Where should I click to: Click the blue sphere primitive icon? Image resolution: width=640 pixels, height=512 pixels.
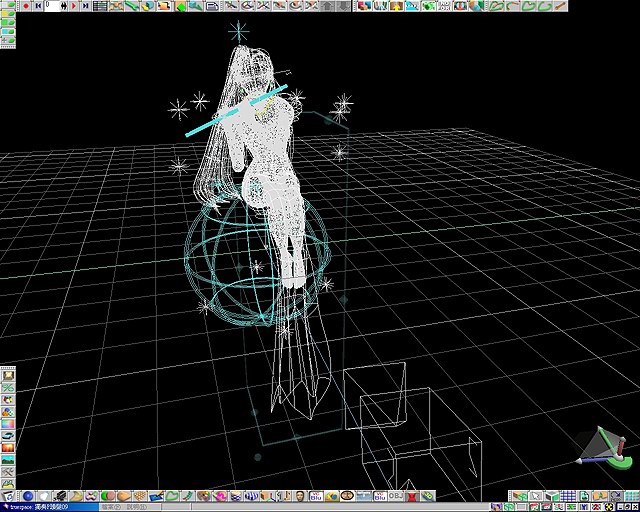[x=28, y=496]
